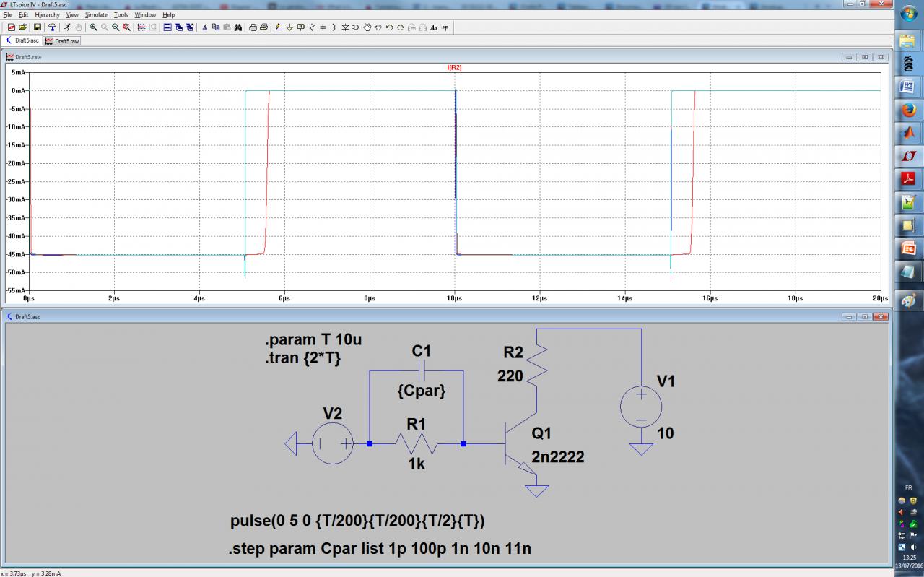The image size is (924, 577).
Task: Click the pulse(0 5 0 ...) source text
Action: 358,521
